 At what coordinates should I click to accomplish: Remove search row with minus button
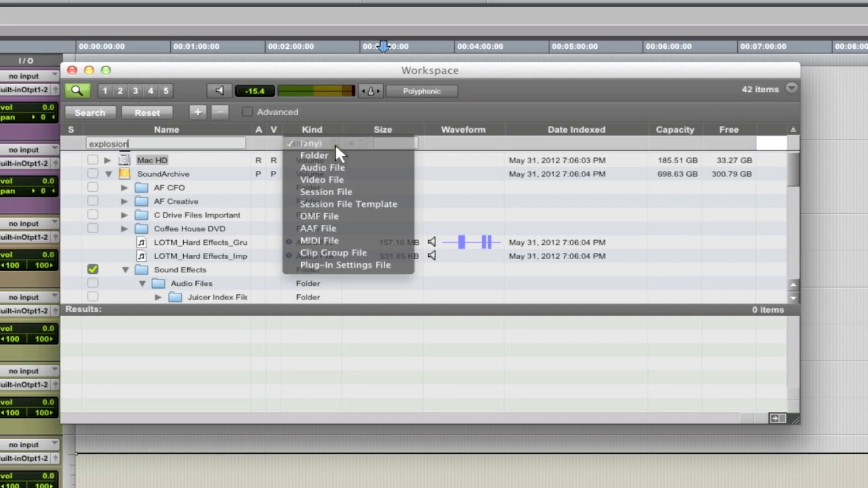click(x=219, y=112)
